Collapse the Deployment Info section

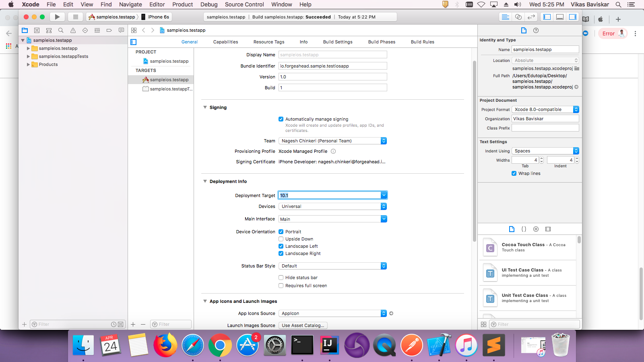(x=205, y=181)
